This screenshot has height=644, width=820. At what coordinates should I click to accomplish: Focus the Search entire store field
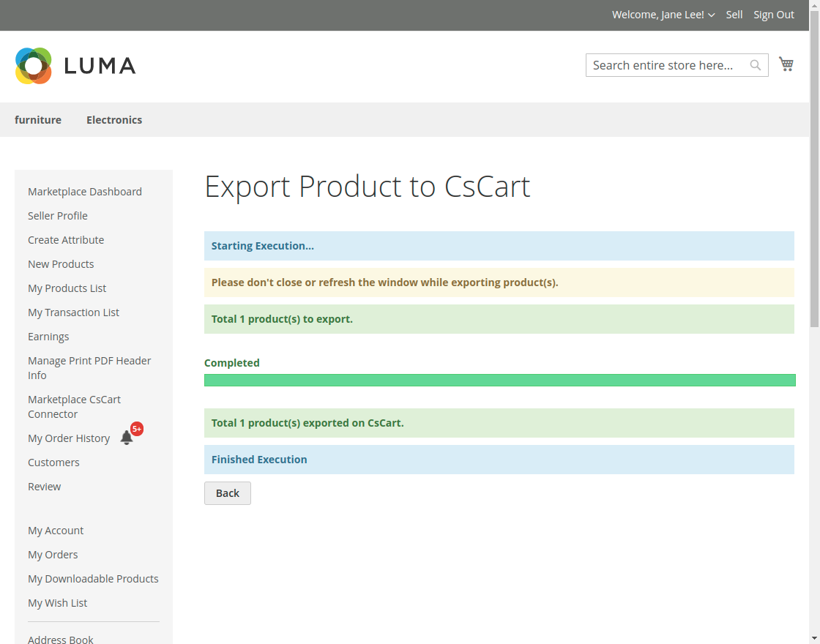coord(666,65)
